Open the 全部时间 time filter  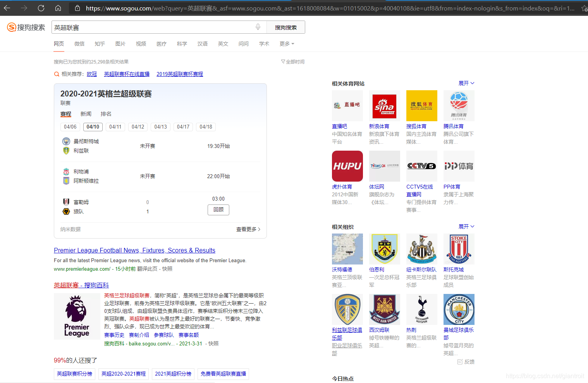[293, 62]
